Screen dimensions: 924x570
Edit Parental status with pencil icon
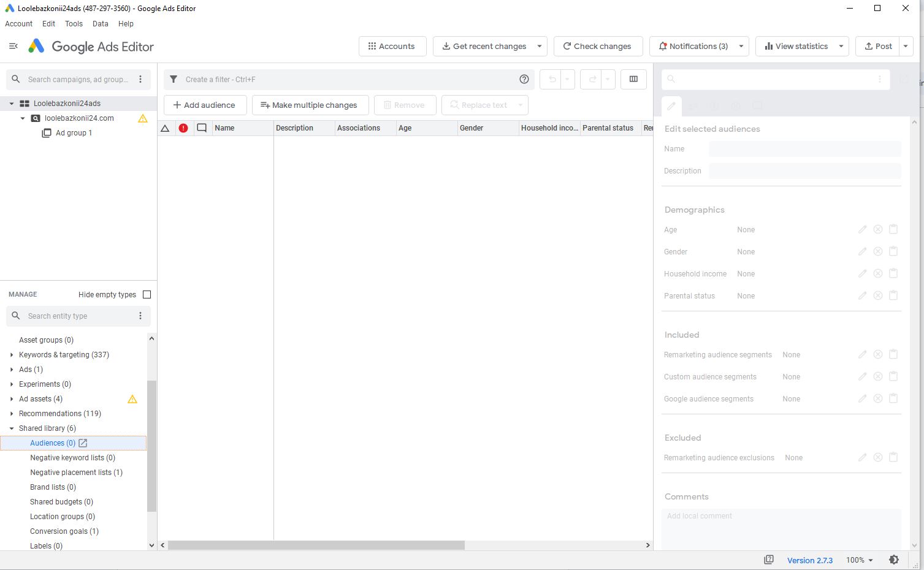pyautogui.click(x=862, y=295)
